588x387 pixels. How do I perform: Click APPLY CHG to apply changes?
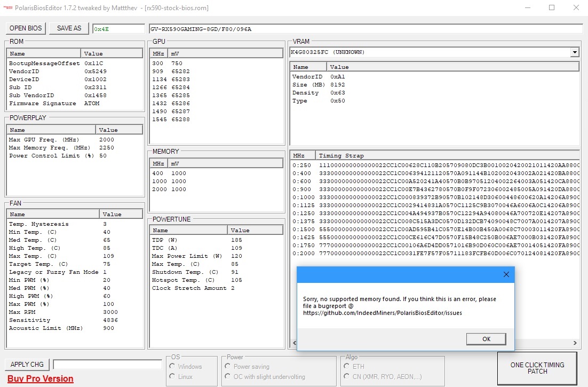(x=27, y=364)
